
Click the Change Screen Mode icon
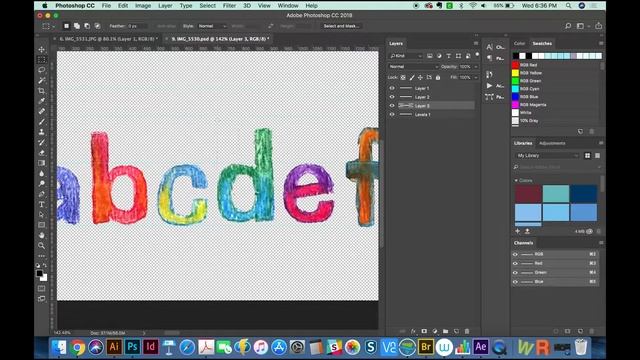tap(42, 299)
